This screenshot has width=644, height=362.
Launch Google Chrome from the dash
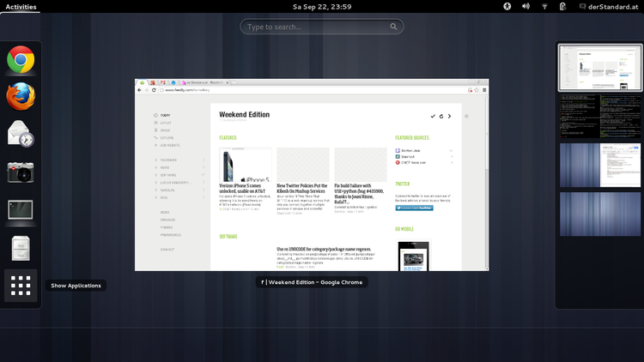pyautogui.click(x=21, y=59)
